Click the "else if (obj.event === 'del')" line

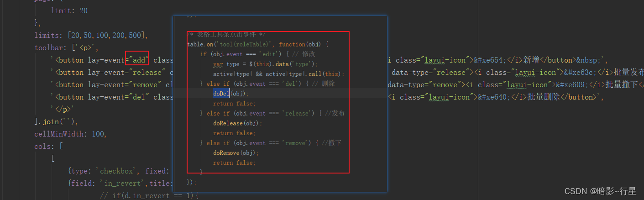(x=268, y=84)
